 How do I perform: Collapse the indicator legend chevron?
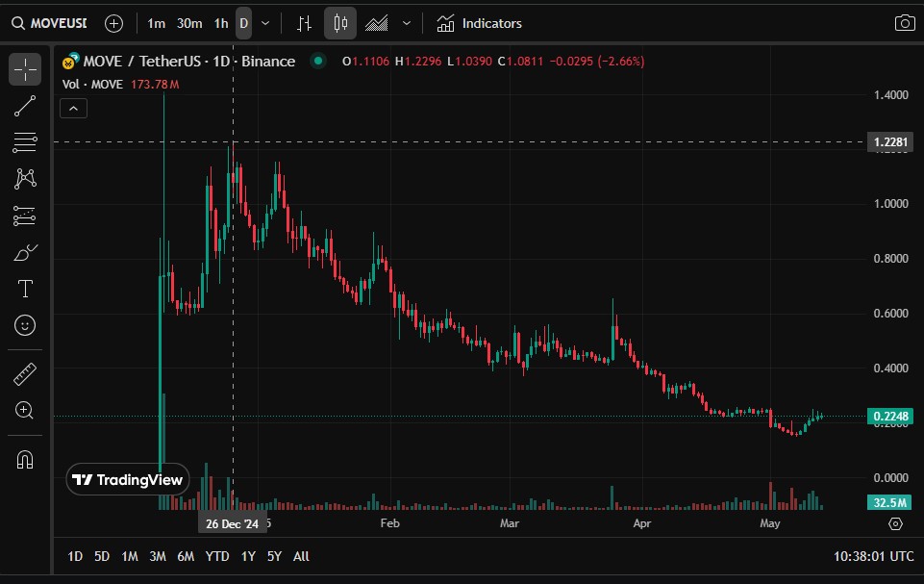coord(74,109)
